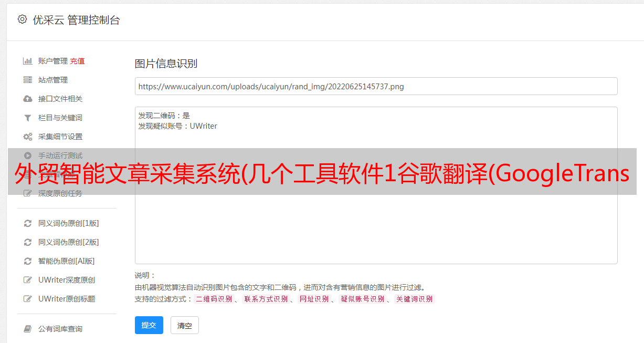Click the 关键词识别 filter tag
Viewport: 644px width, 343px height.
pos(415,299)
